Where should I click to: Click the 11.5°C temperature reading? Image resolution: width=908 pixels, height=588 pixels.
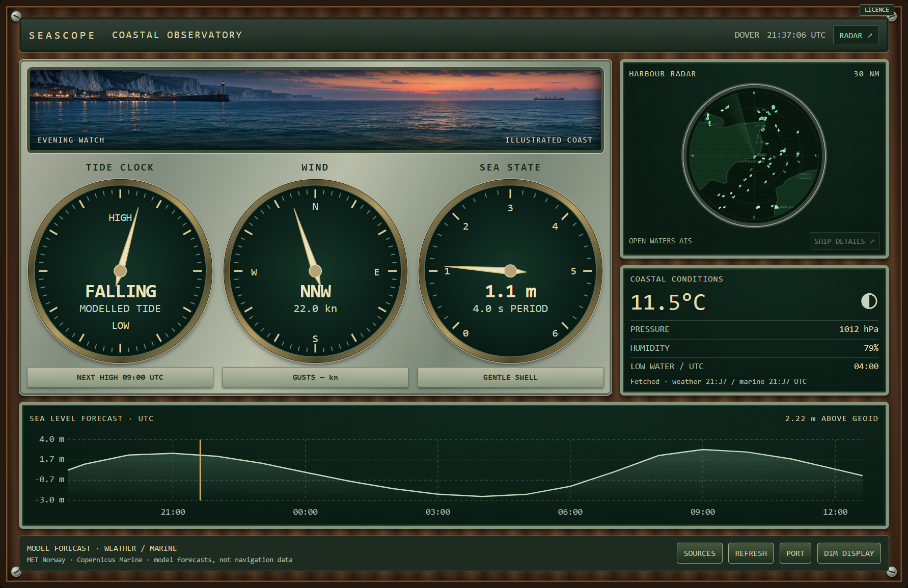(x=668, y=302)
